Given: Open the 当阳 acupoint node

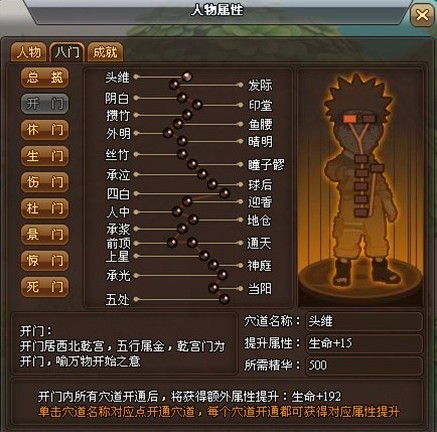Looking at the screenshot, I should 214,288.
